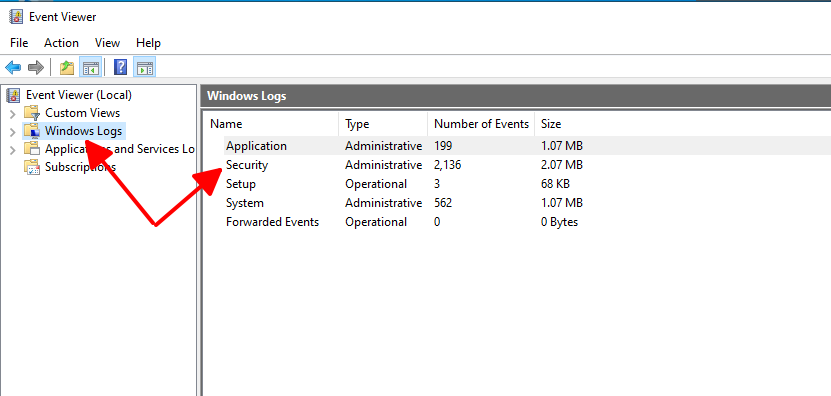Screen dimensions: 831x396
Task: Select Event Viewer (Local) in tree
Action: (79, 95)
